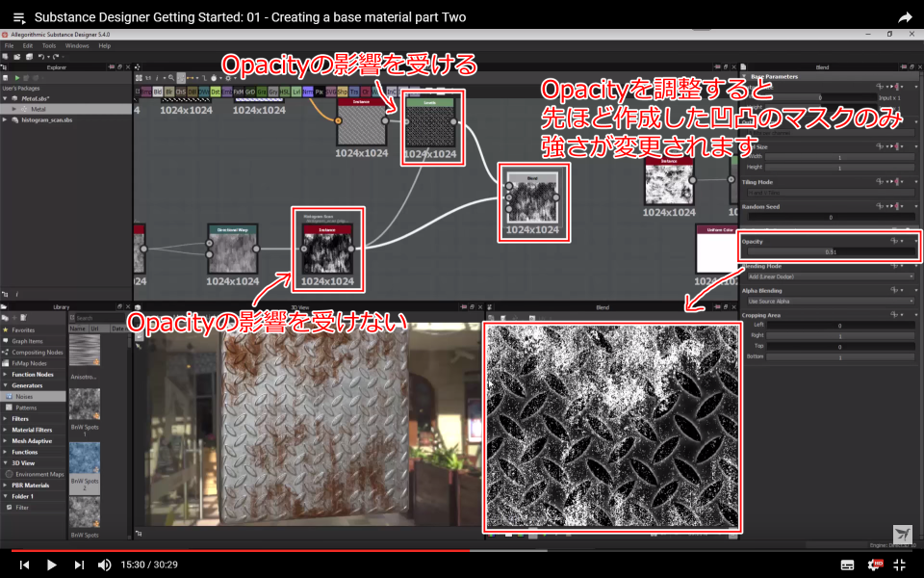Screen dimensions: 924x578
Task: Open the Alpha Blending dropdown
Action: [831, 302]
